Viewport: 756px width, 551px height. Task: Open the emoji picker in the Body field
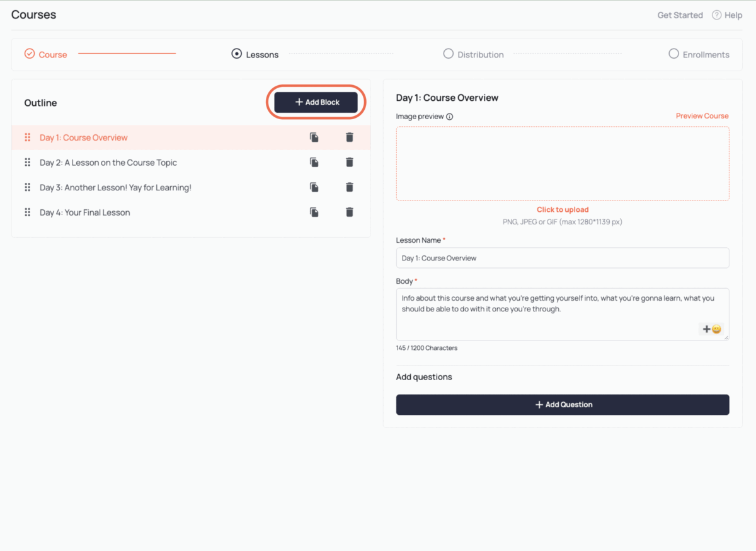click(x=717, y=328)
